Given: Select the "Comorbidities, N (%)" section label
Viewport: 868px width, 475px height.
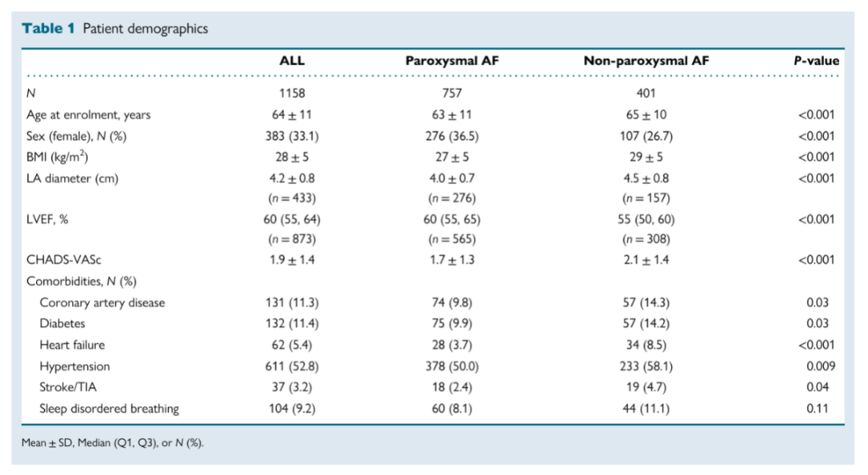Looking at the screenshot, I should tap(81, 281).
